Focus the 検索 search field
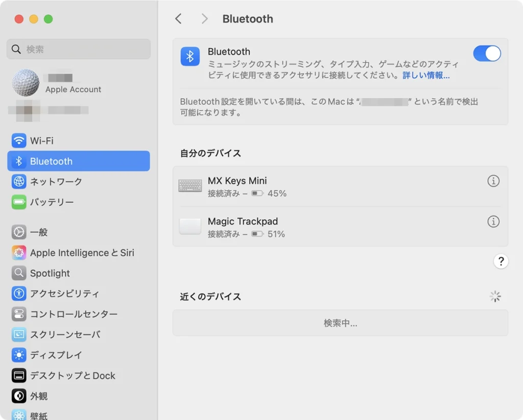This screenshot has width=523, height=420. (x=78, y=49)
